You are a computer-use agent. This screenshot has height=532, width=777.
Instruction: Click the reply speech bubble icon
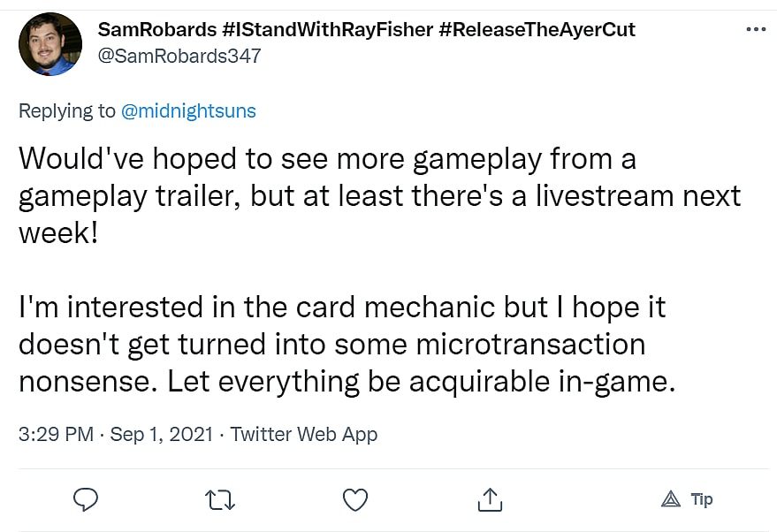[85, 499]
